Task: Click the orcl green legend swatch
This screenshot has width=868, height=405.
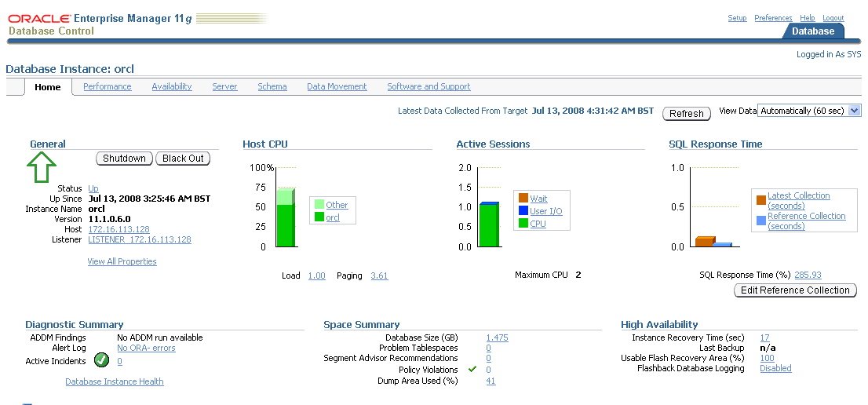Action: click(319, 217)
